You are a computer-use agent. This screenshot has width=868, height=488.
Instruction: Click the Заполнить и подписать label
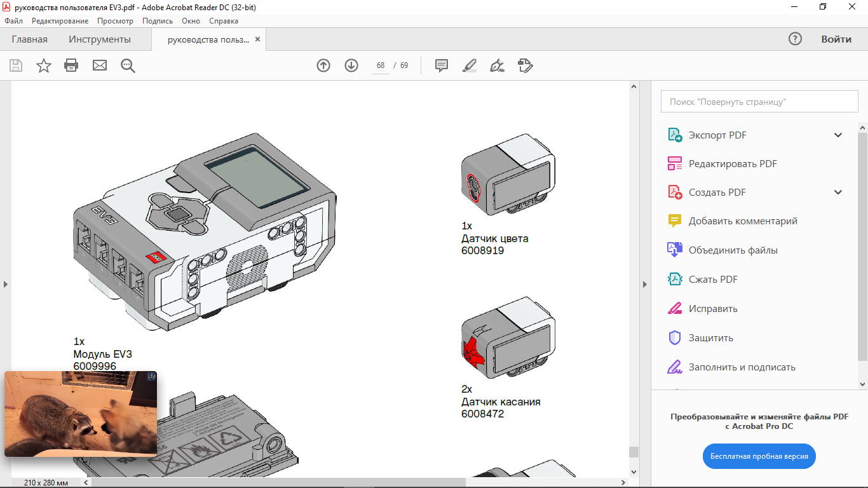click(742, 367)
